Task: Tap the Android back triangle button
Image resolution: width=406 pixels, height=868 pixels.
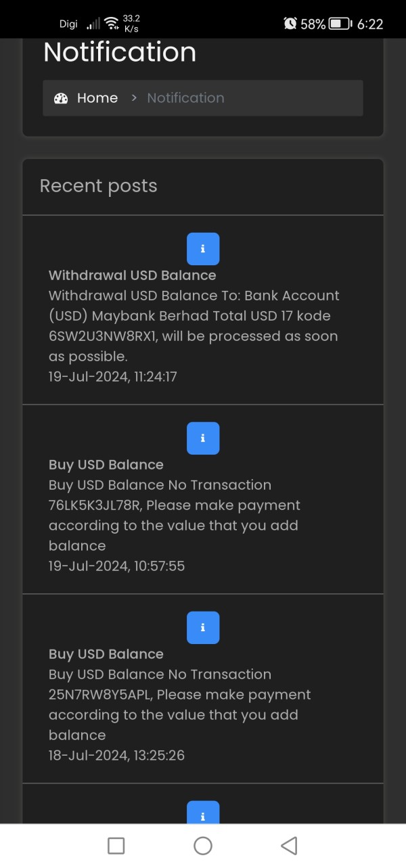Action: click(x=289, y=845)
